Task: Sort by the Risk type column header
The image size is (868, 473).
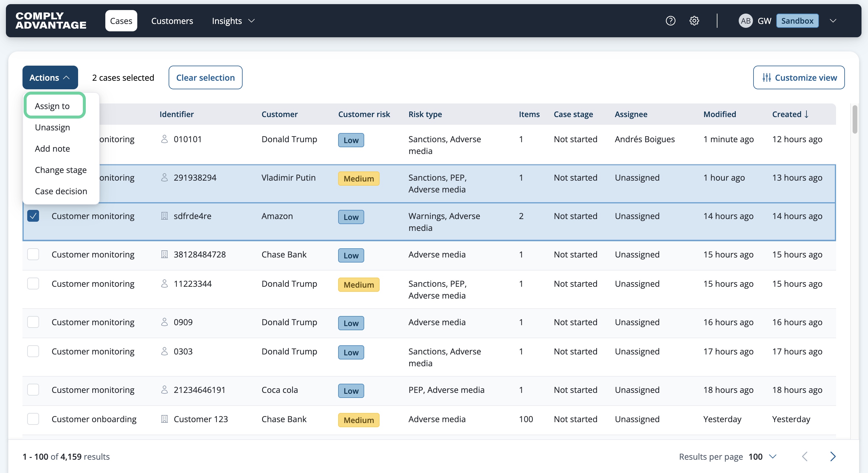Action: [x=425, y=114]
